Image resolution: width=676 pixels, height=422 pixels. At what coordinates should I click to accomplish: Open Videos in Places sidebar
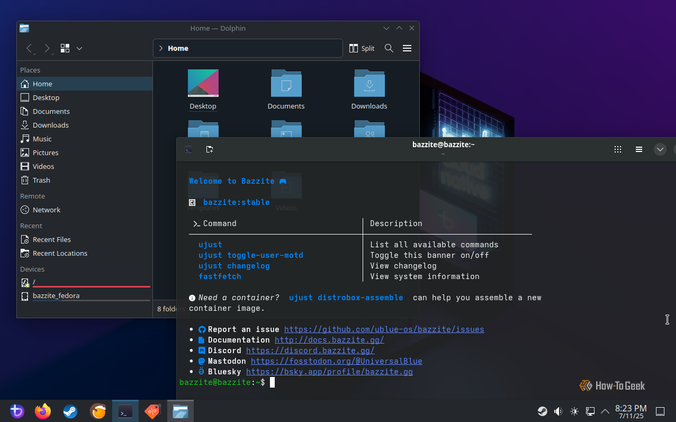click(x=84, y=166)
